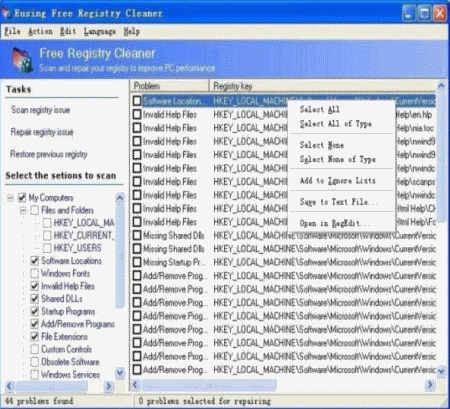Check Windows Fonts section
Screen dimensions: 450x409
(34, 273)
